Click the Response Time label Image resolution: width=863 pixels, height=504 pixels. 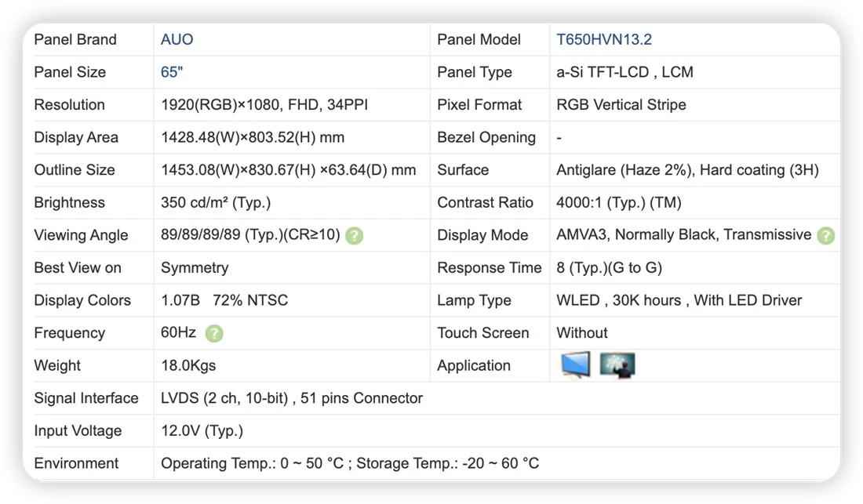pyautogui.click(x=490, y=267)
